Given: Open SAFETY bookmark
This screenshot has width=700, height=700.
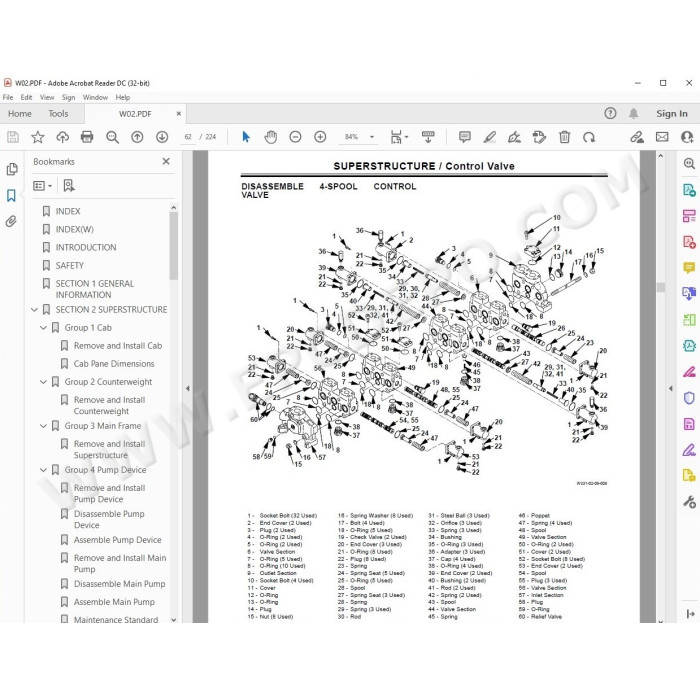Looking at the screenshot, I should click(x=69, y=266).
